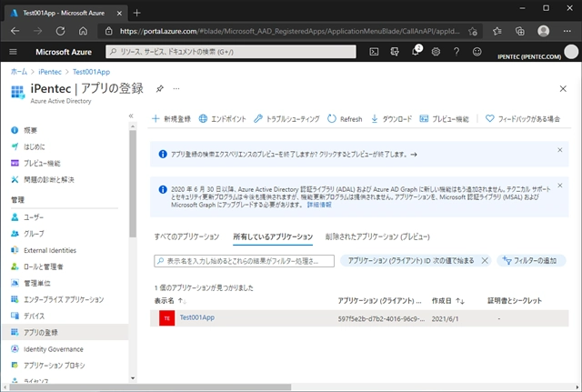The height and width of the screenshot is (392, 582).
Task: Dismiss the preview search experience banner
Action: coord(560,150)
